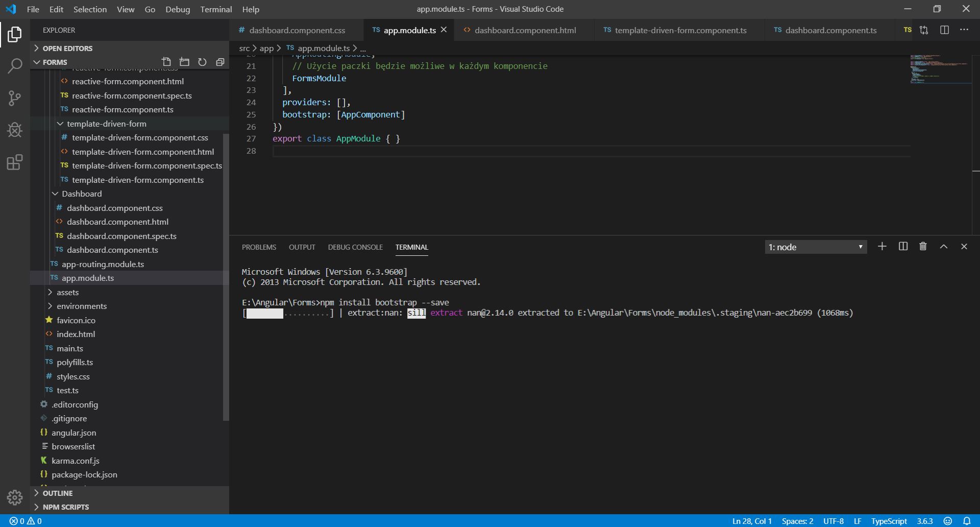Switch to dashboard.component.html tab
980x527 pixels.
(525, 30)
